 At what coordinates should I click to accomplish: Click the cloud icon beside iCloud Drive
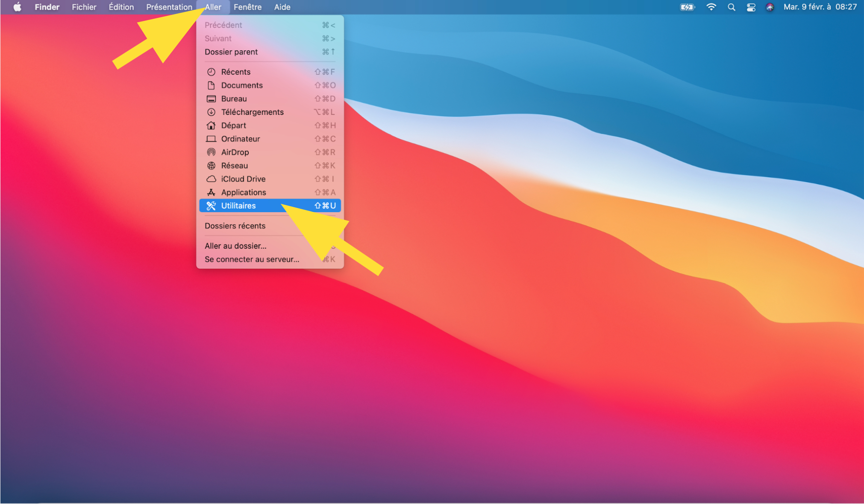tap(211, 179)
